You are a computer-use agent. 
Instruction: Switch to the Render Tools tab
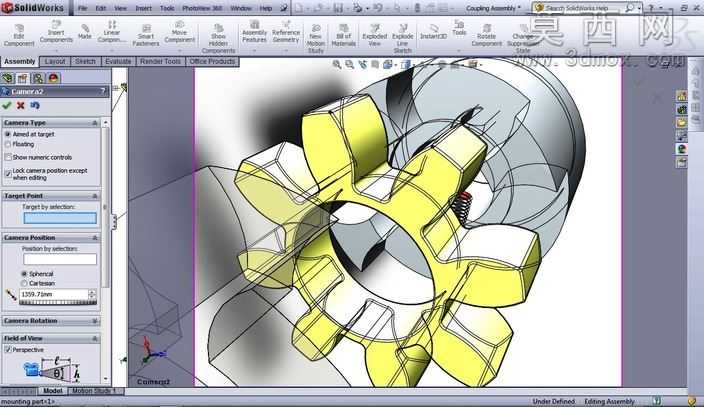(x=160, y=62)
